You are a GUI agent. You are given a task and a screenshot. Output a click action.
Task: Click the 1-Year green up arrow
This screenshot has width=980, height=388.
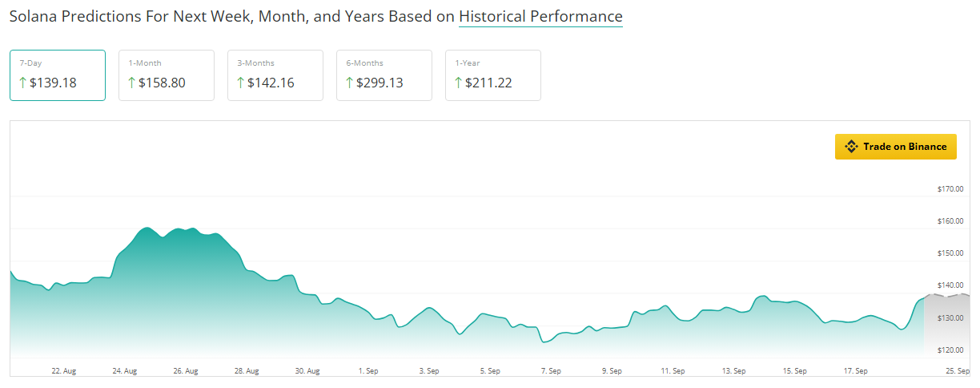(x=458, y=83)
